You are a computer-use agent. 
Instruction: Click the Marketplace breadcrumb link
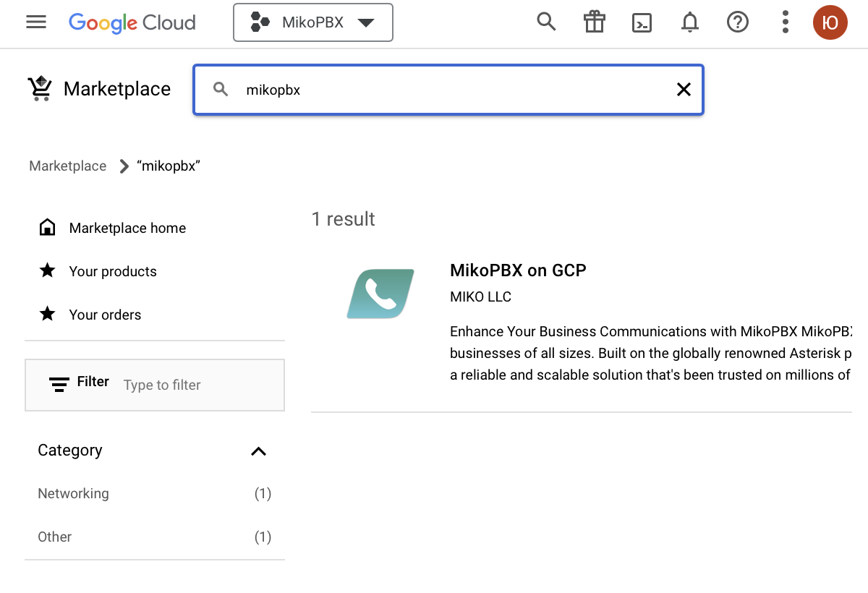[67, 166]
